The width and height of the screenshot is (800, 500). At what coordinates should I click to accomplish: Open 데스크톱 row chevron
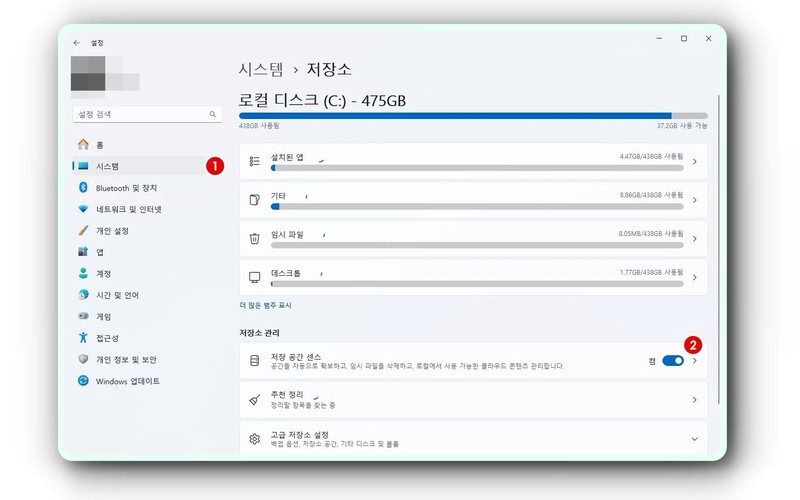[x=695, y=277]
